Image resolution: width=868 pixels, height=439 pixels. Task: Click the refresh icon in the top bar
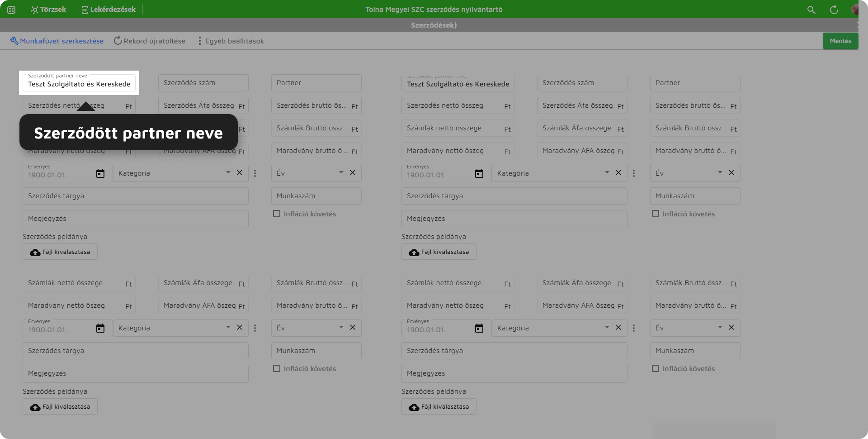tap(834, 10)
